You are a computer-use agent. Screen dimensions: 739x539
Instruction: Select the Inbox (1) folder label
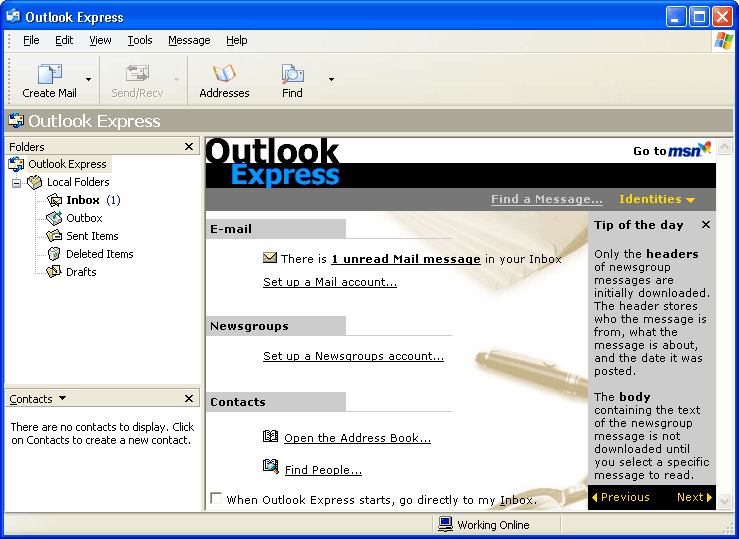click(x=93, y=200)
